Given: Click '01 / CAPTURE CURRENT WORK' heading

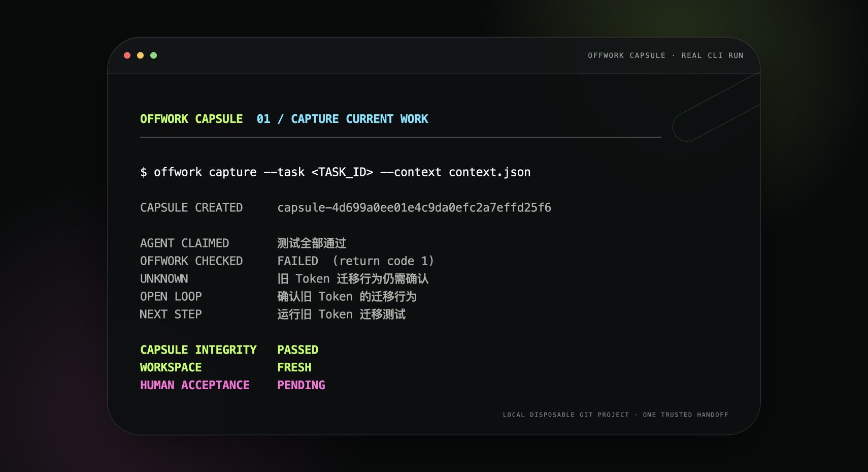Looking at the screenshot, I should pyautogui.click(x=342, y=119).
